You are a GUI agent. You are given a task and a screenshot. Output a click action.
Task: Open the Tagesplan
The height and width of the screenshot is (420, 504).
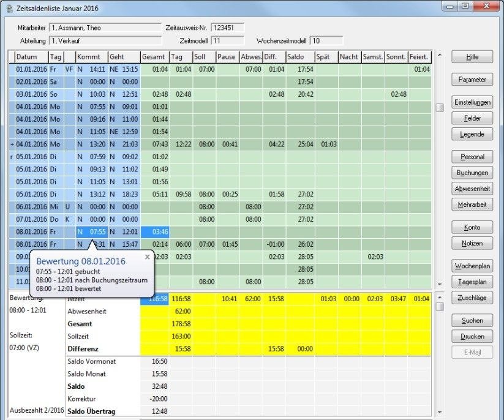pyautogui.click(x=472, y=282)
